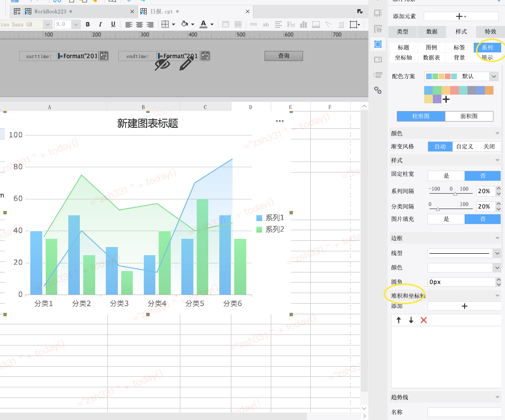
Task: Toggle italic formatting in toolbar
Action: pyautogui.click(x=100, y=25)
